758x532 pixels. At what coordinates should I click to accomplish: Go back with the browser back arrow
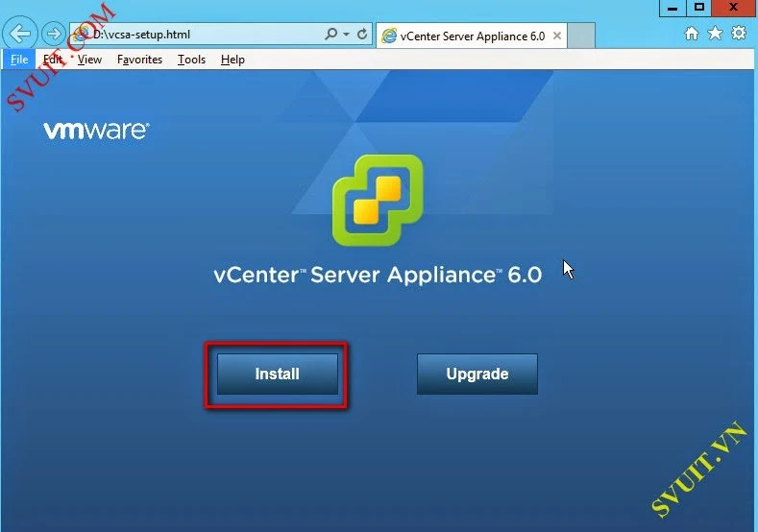click(x=20, y=34)
